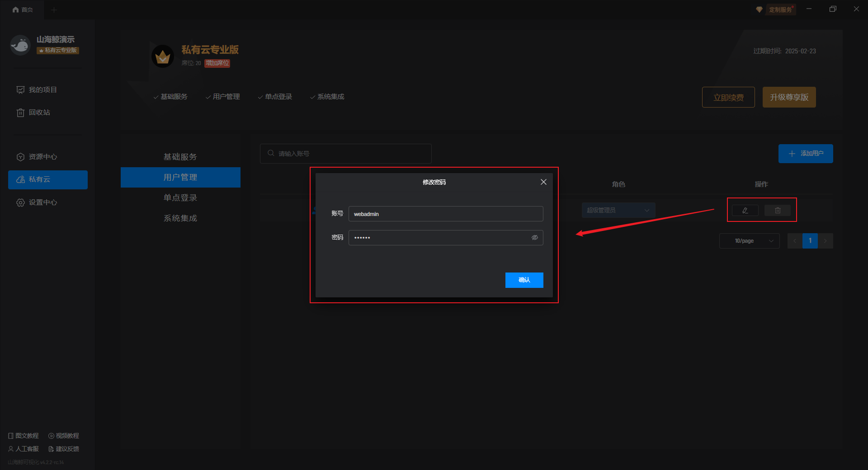Click the 私有云专业版 edition heading
The height and width of the screenshot is (470, 868).
click(x=210, y=50)
